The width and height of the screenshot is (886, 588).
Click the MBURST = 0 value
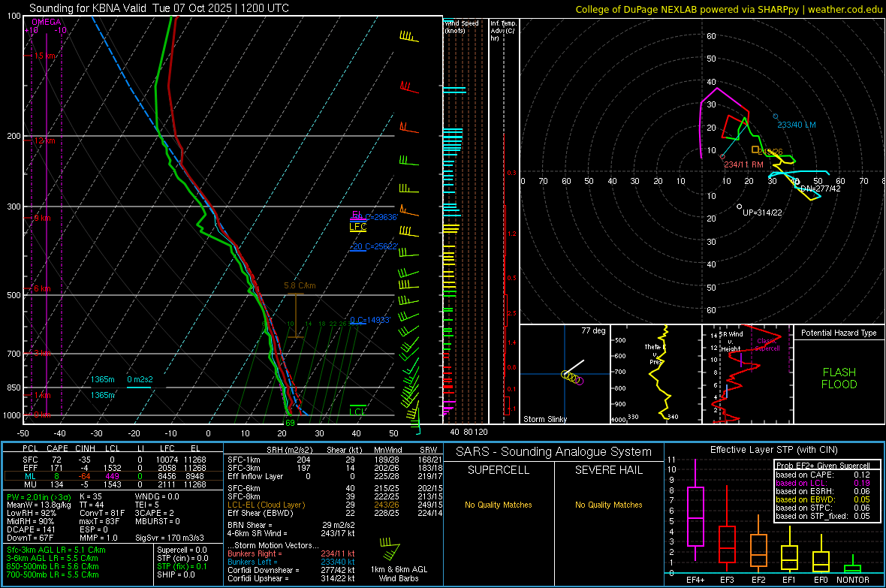click(x=157, y=521)
